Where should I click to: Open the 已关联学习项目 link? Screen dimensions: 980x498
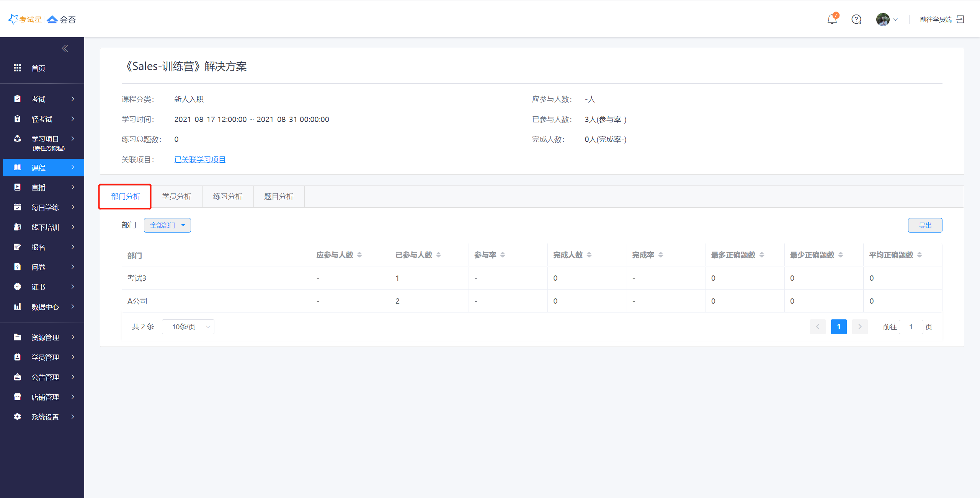pos(200,159)
